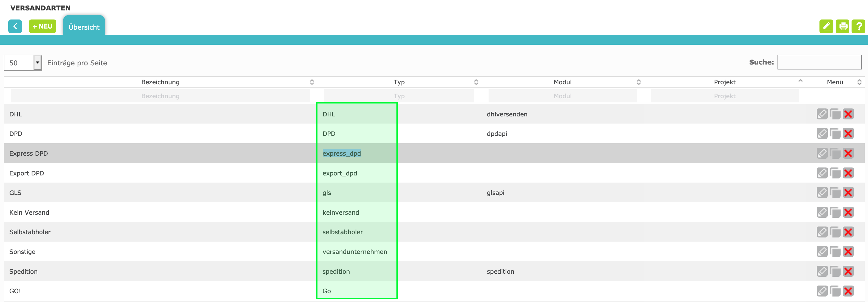Delete the Express DPD entry

(x=848, y=153)
